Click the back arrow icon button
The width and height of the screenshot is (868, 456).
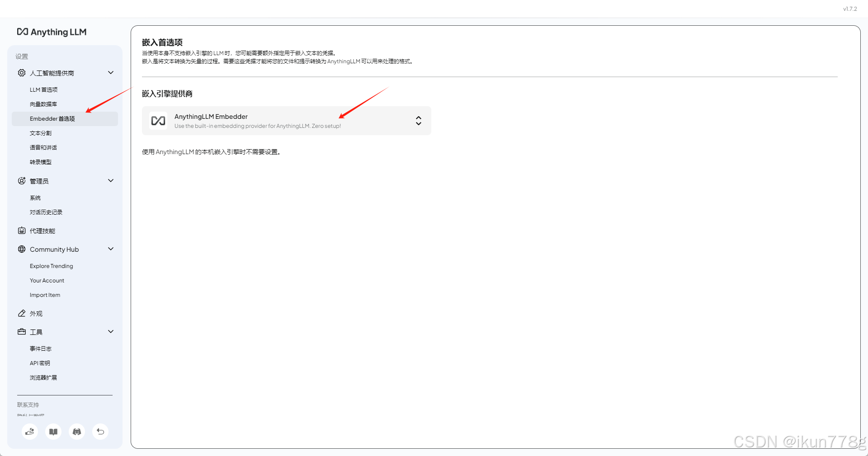pos(100,432)
